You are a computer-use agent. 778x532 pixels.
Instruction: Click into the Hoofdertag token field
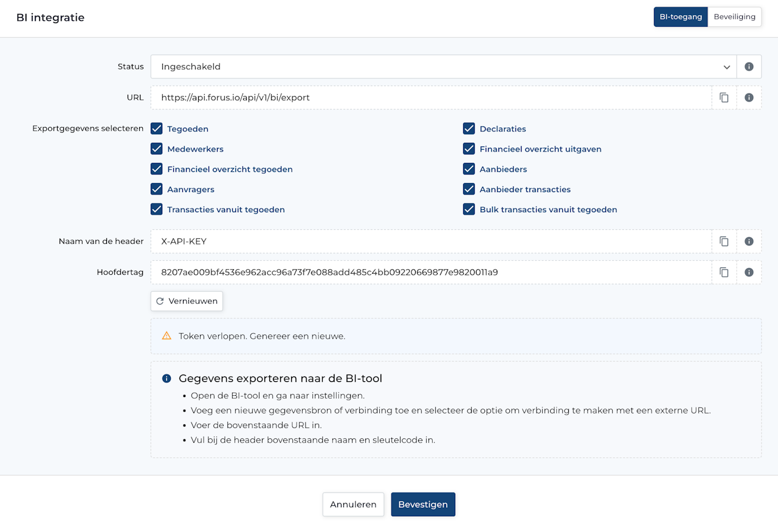coord(425,272)
